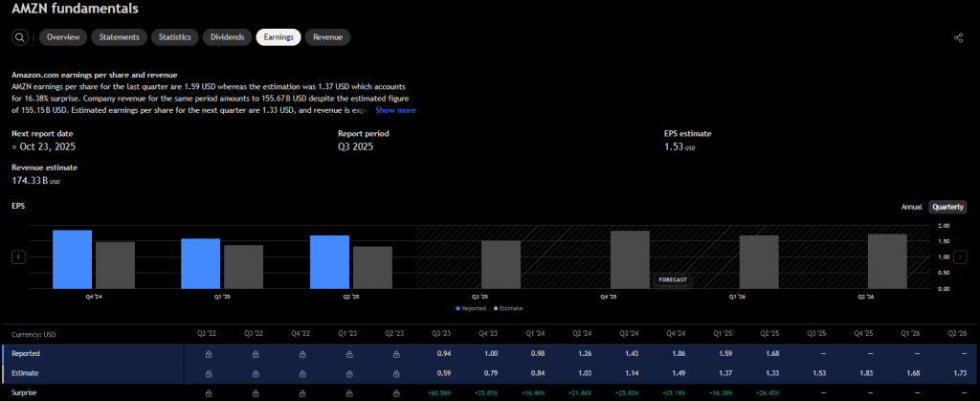Click lock icon for Surprise Q2 '22
Viewport: 980px width, 401px height.
(x=209, y=393)
